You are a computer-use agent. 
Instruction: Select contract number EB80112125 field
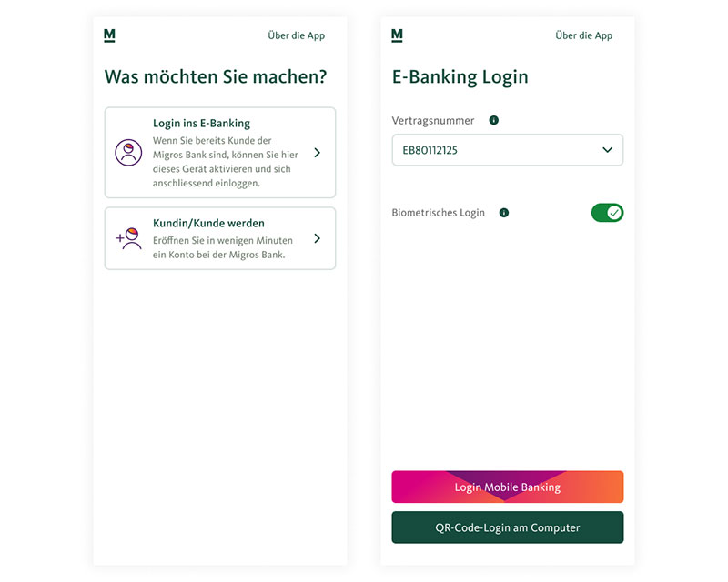[x=508, y=150]
